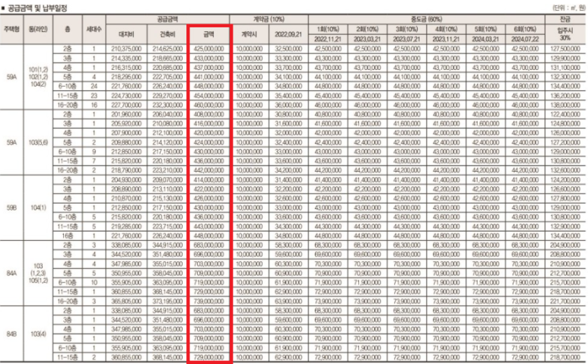Select the 425,000,000 amount cell

point(209,49)
